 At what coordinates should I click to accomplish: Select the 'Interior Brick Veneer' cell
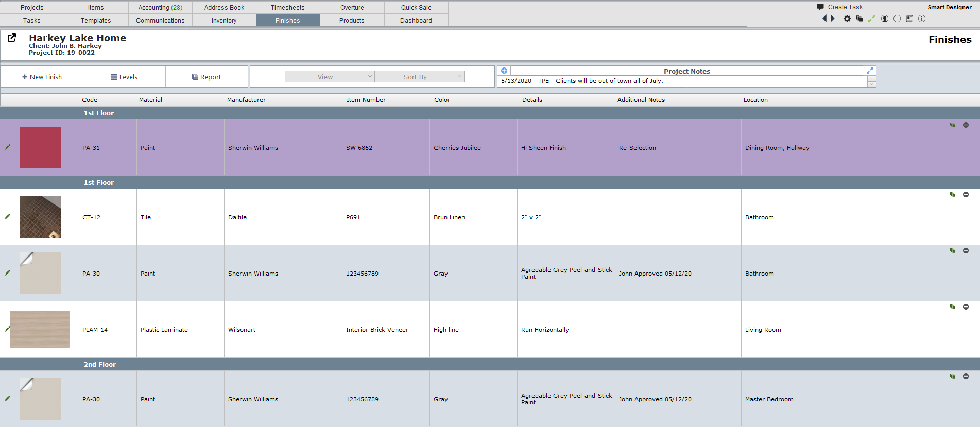[386, 330]
